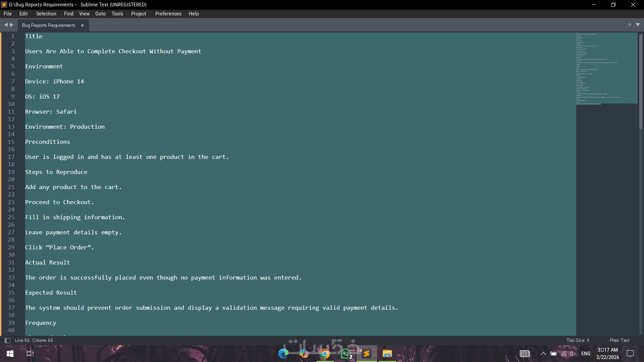Open Plain Text syntax selector

pyautogui.click(x=619, y=340)
